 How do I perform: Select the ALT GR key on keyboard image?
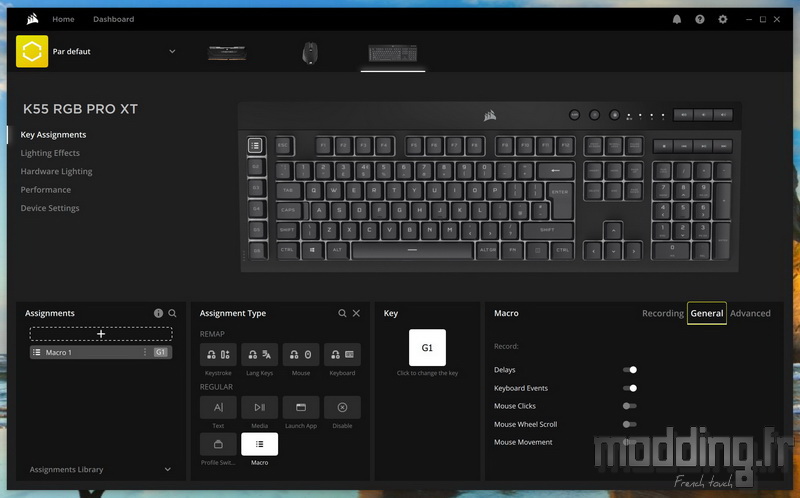(488, 250)
